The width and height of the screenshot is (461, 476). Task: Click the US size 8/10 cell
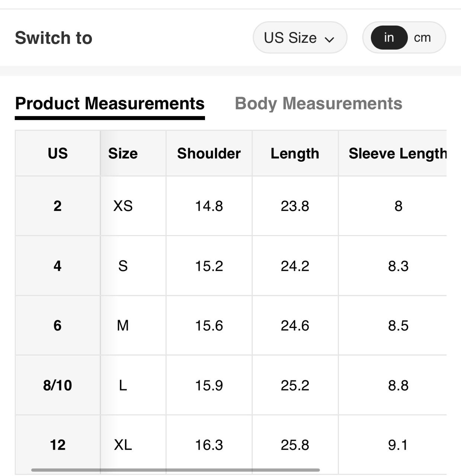click(58, 385)
